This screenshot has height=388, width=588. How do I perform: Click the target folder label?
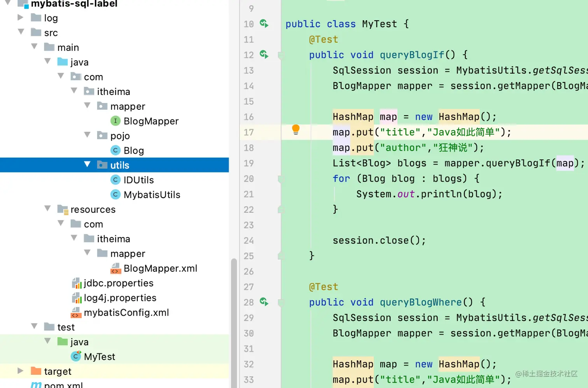click(58, 372)
